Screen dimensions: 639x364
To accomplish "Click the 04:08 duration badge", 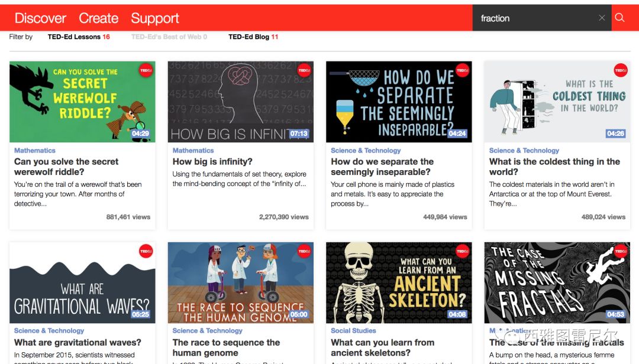I will (457, 314).
